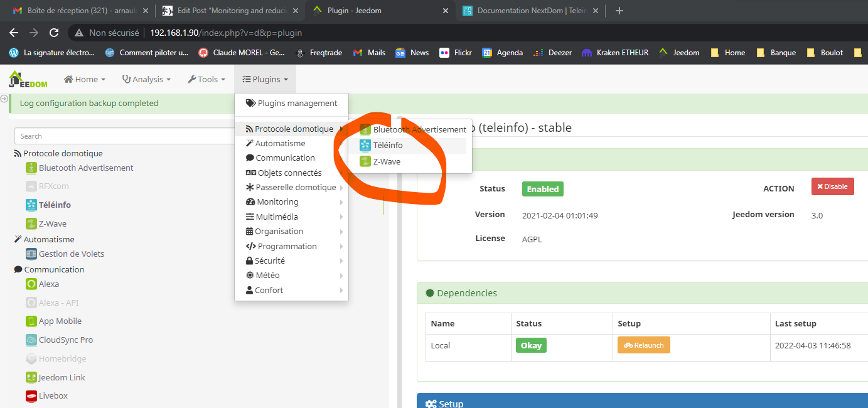Expand the Monitoring submenu
Image resolution: width=868 pixels, height=408 pixels.
tap(291, 201)
